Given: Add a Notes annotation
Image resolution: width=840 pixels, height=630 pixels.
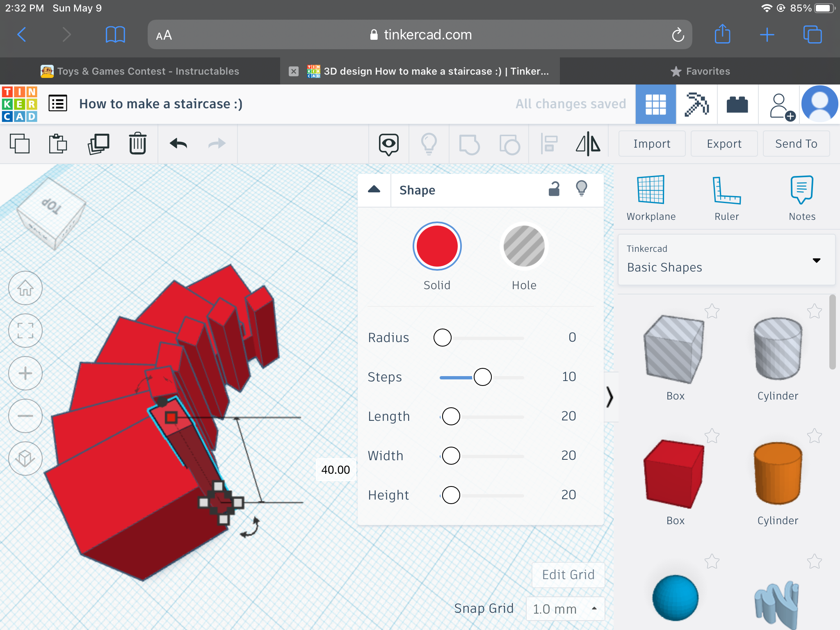Looking at the screenshot, I should tap(802, 199).
